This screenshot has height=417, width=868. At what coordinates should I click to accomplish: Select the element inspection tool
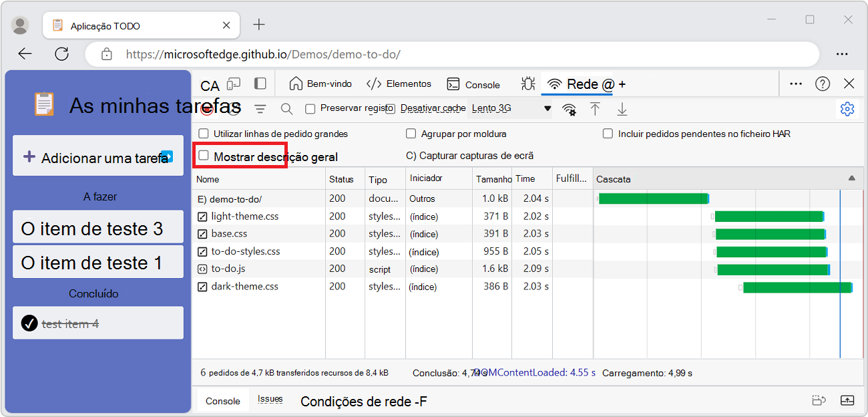[x=210, y=84]
